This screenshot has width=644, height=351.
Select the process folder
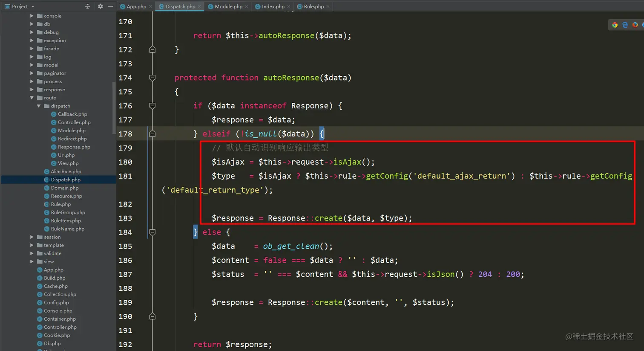tap(49, 81)
